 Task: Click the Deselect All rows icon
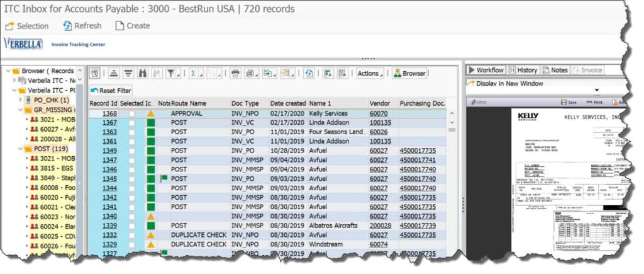click(341, 73)
